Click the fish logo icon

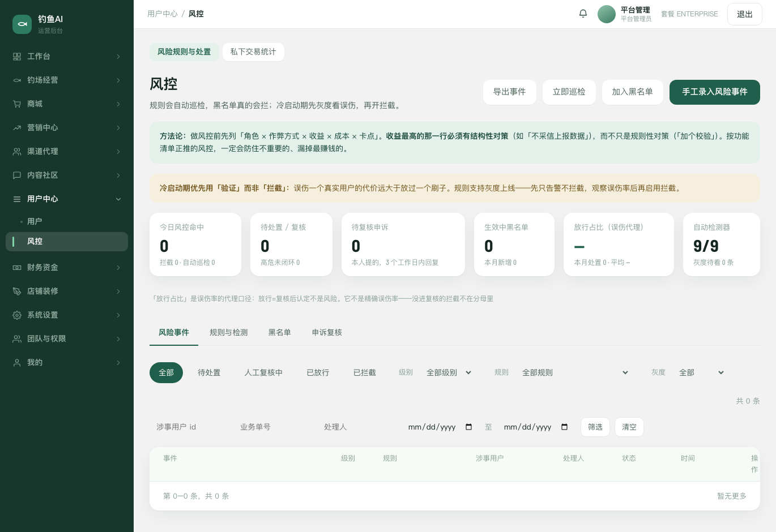click(x=22, y=24)
